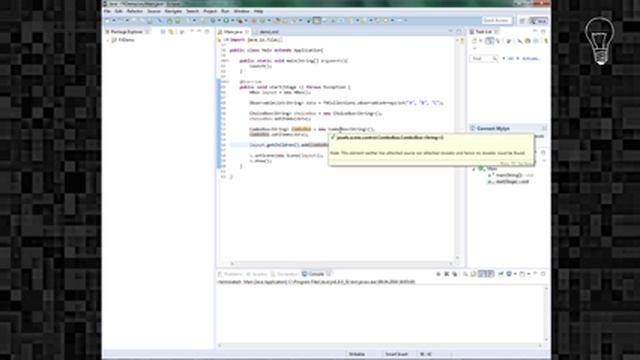Click the Console vertical scrollbar
The width and height of the screenshot is (640, 360).
[546, 313]
